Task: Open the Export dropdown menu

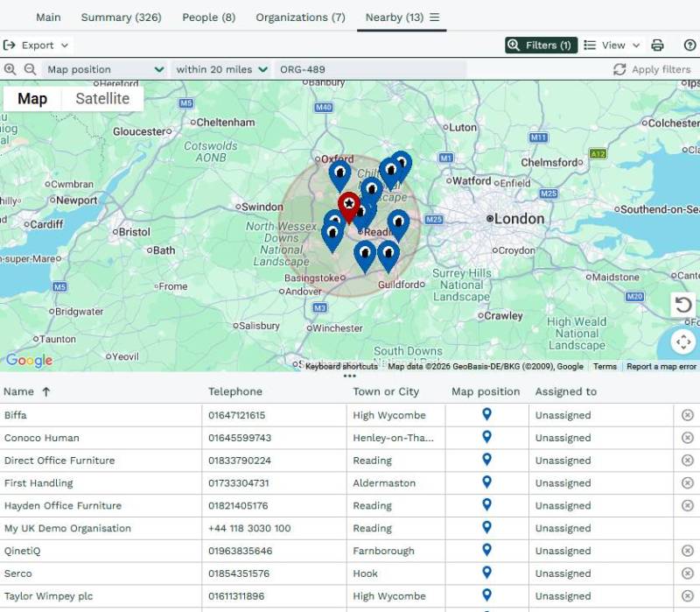Action: [x=37, y=46]
